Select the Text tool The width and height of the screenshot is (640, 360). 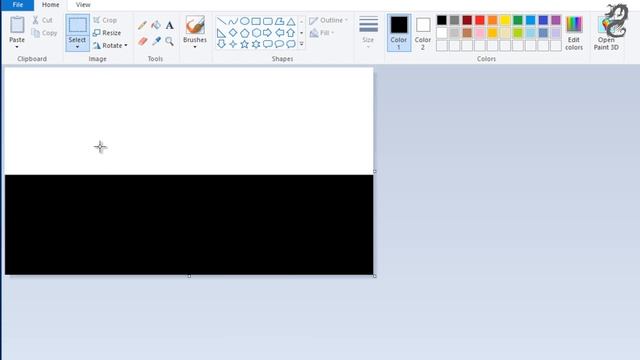pos(169,25)
